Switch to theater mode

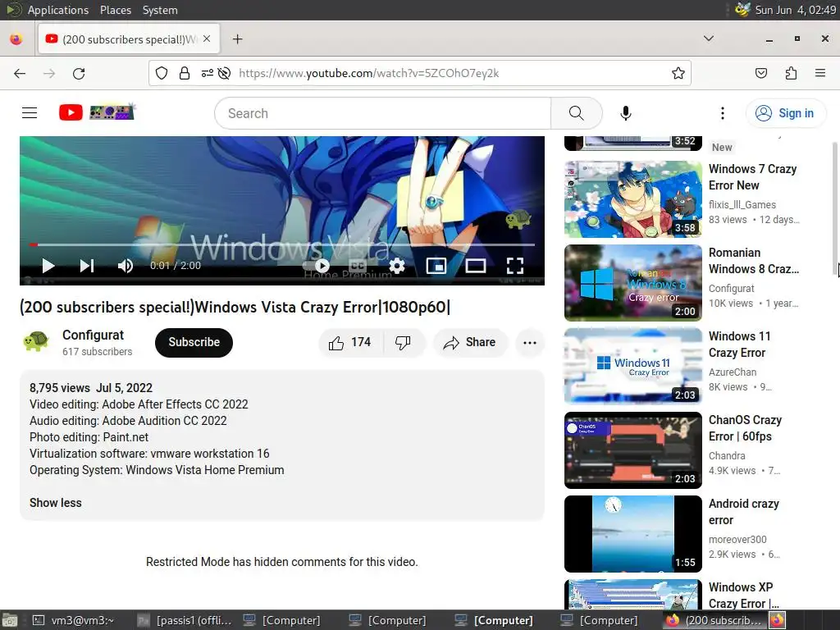pyautogui.click(x=476, y=266)
